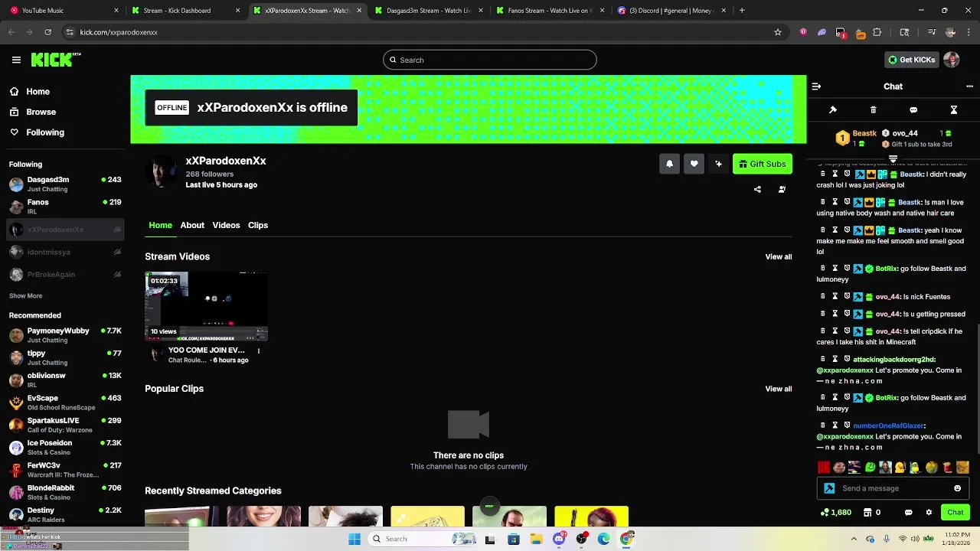Viewport: 980px width, 551px height.
Task: Open chat settings gear icon
Action: [929, 513]
